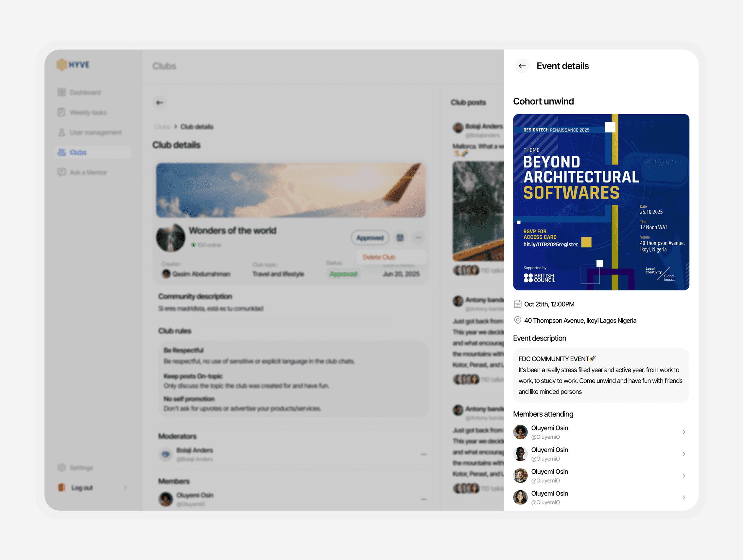Expand the Log out chevron
The image size is (743, 560).
(x=126, y=487)
